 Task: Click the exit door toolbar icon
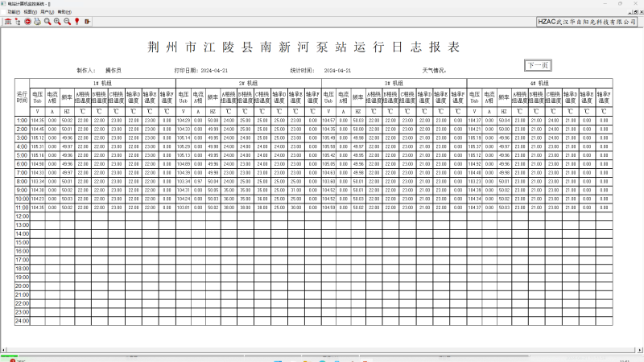[87, 22]
